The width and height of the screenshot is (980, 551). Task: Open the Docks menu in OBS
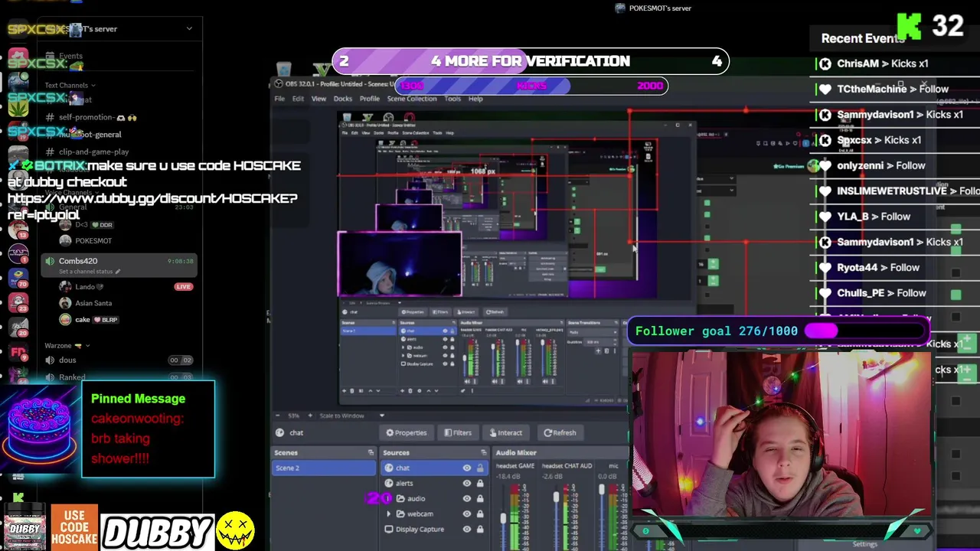(x=342, y=99)
